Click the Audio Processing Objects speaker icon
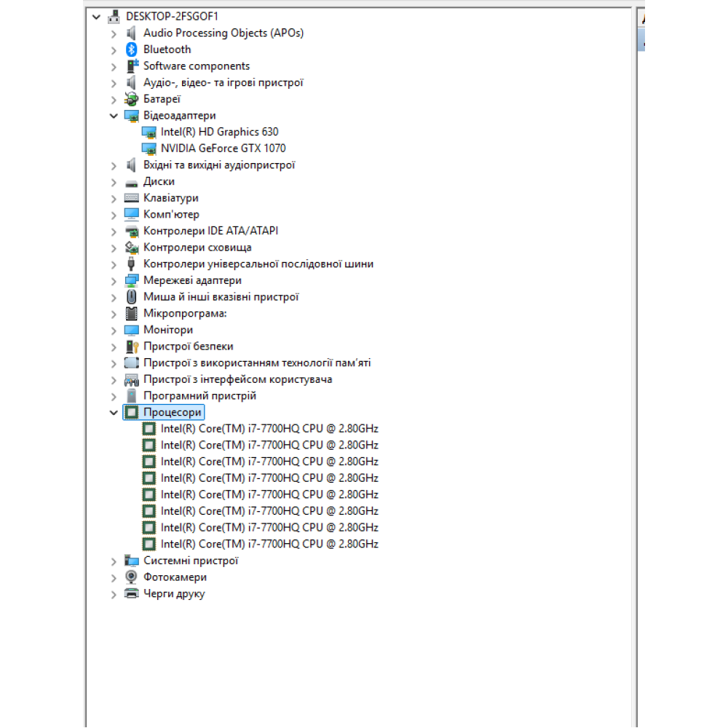 tap(131, 33)
